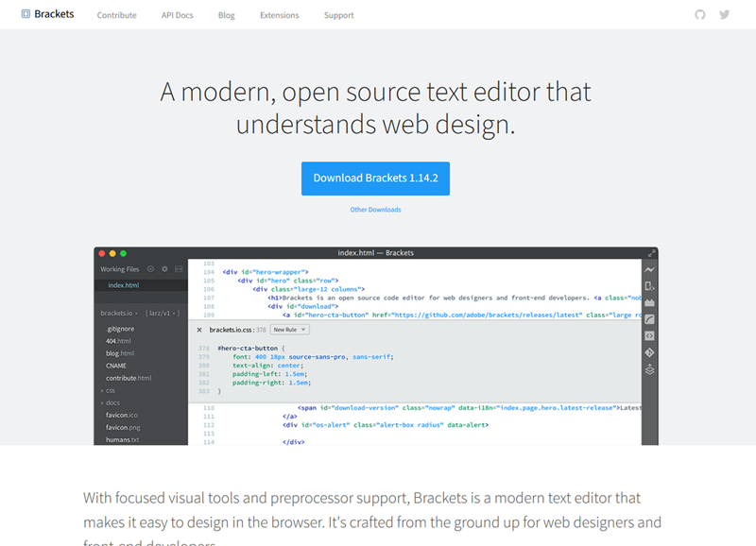Click the main headline about modern text editor
The image size is (756, 546).
[x=375, y=108]
